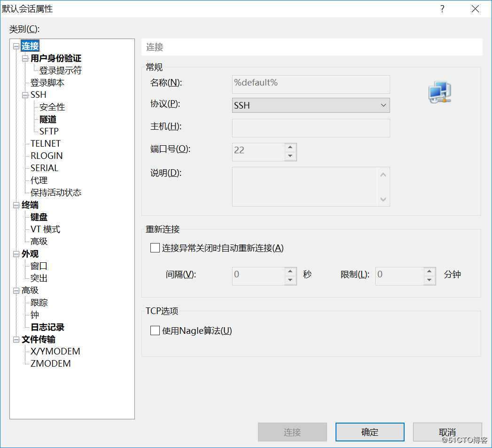Collapse the 文件传输 tree node
492x448 pixels.
click(x=16, y=340)
